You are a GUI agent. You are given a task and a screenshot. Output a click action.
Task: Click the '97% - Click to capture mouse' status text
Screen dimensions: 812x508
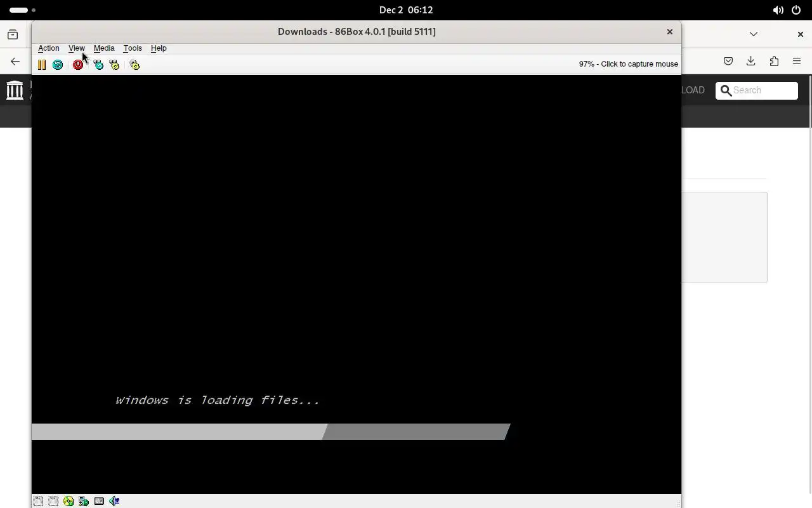tap(628, 64)
